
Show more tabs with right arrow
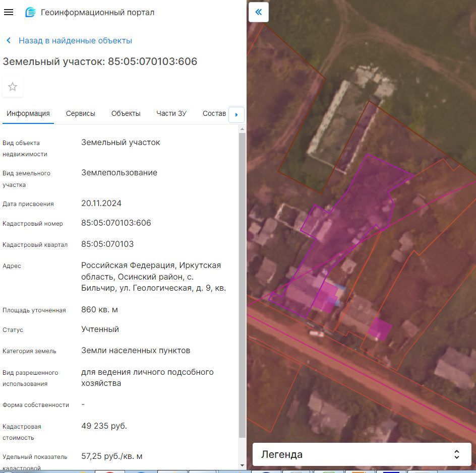tap(236, 115)
